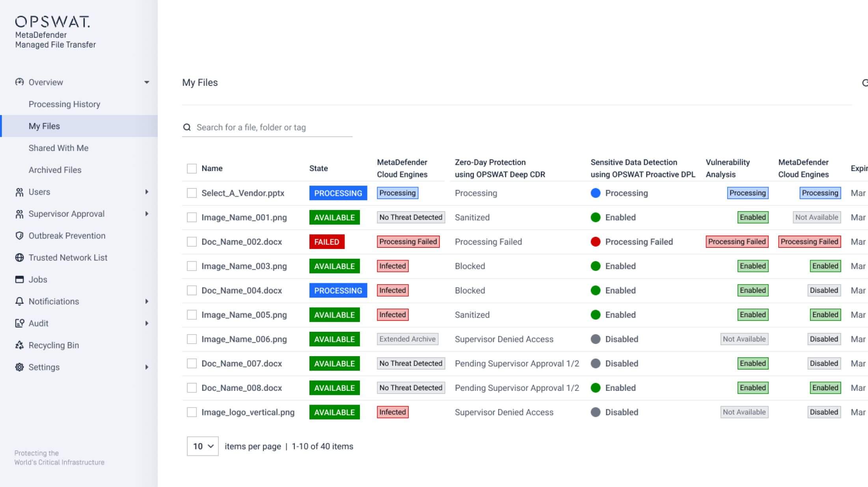Check the select-all checkbox beside Name
868x487 pixels.
point(192,169)
